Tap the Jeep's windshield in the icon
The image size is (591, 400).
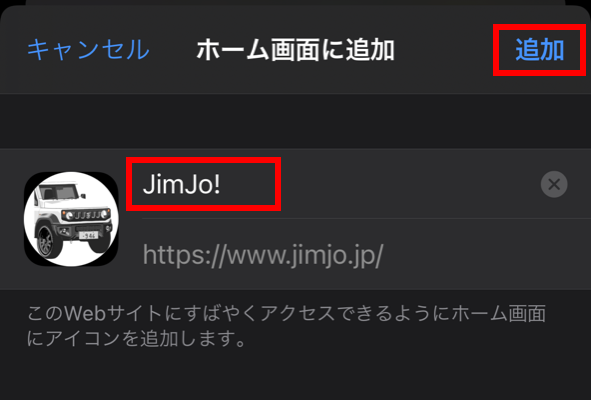(x=61, y=192)
